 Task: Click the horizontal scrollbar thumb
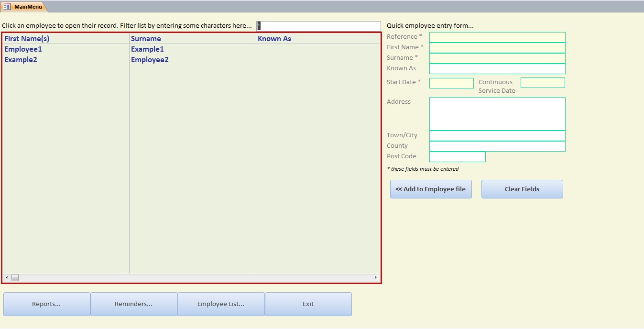coord(15,278)
